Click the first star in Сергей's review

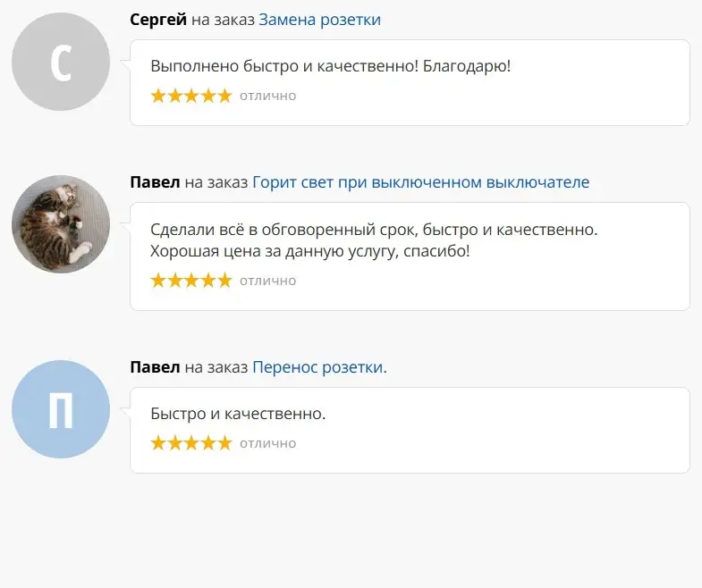(159, 96)
